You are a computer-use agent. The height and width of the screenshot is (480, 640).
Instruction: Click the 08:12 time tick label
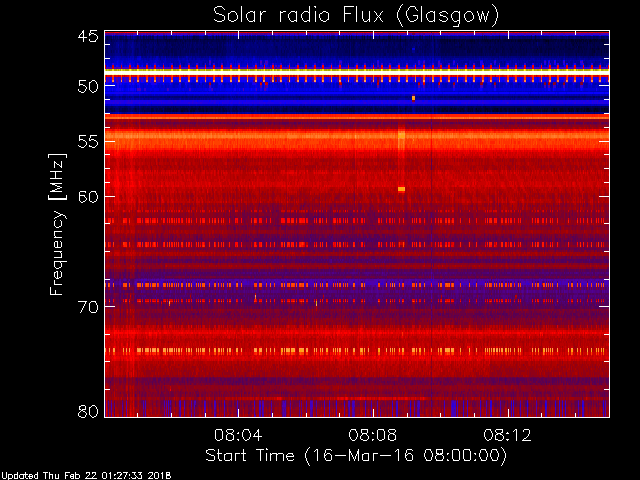pyautogui.click(x=507, y=435)
